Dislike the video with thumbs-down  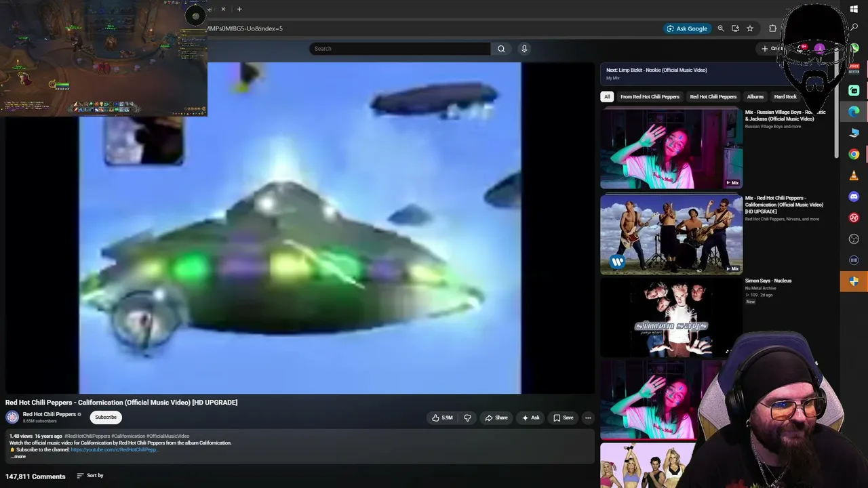467,418
